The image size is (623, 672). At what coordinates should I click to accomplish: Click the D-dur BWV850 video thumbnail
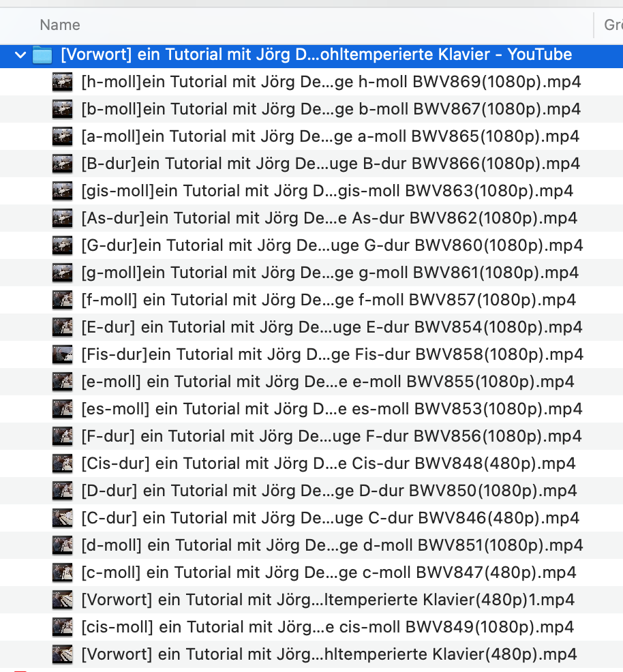pos(63,491)
